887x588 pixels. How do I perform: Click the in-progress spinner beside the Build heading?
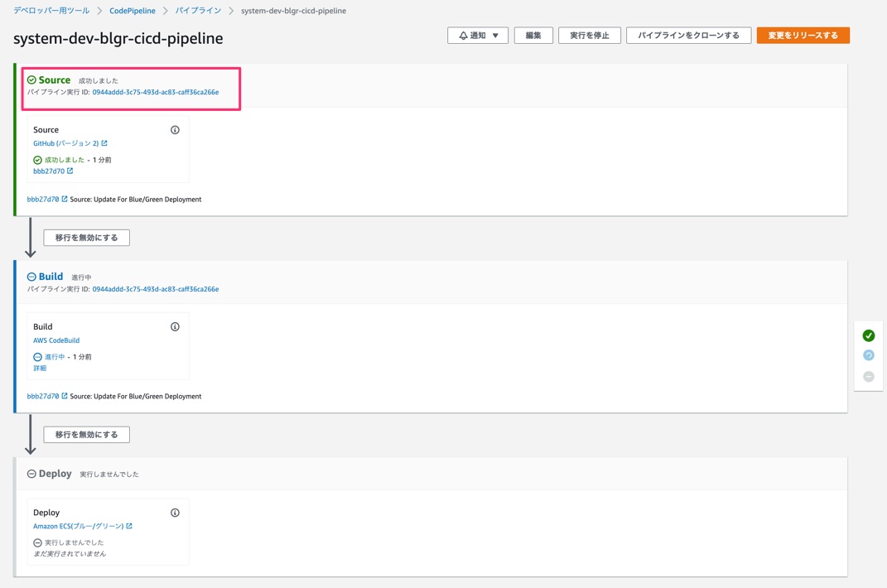[31, 277]
